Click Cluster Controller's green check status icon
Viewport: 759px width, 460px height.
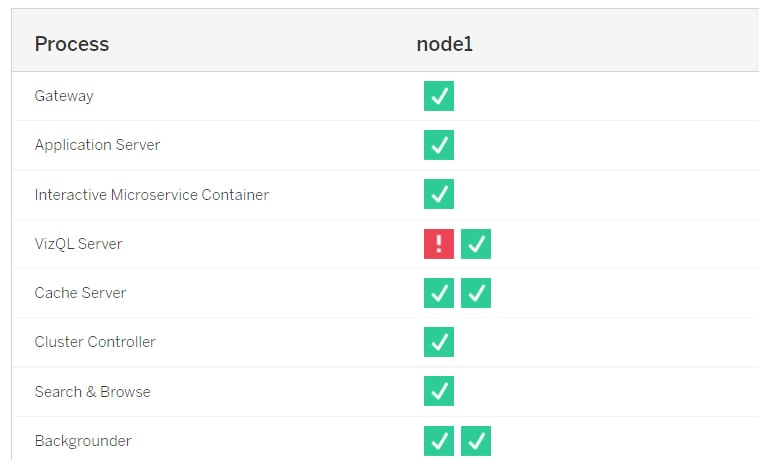(439, 342)
